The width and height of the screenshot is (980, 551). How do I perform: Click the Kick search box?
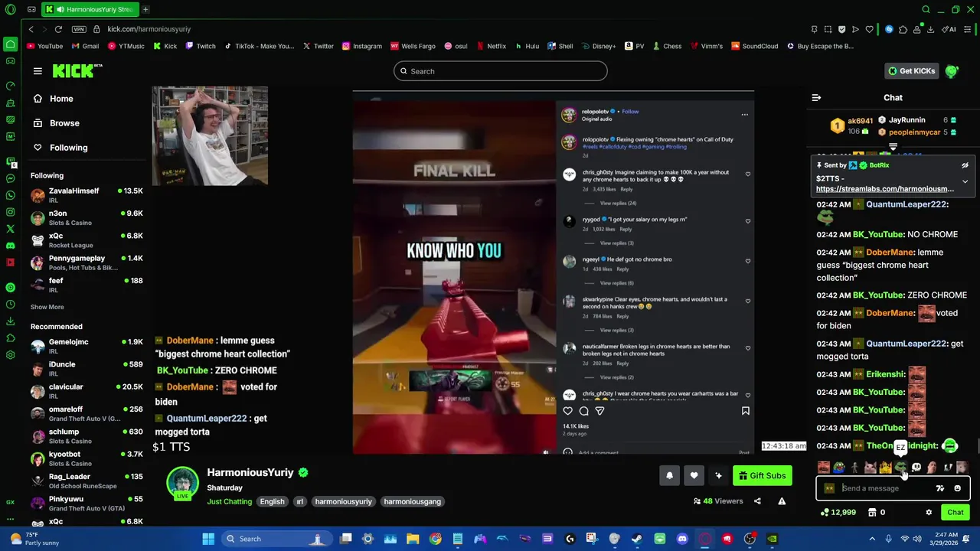(x=501, y=71)
